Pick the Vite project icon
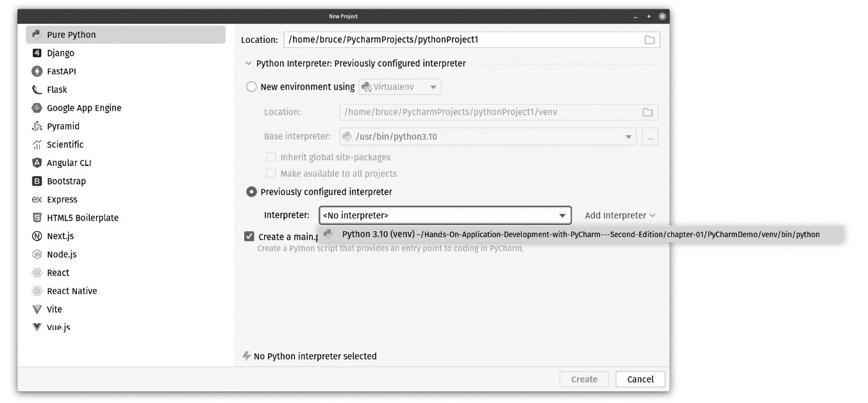868x403 pixels. point(37,309)
